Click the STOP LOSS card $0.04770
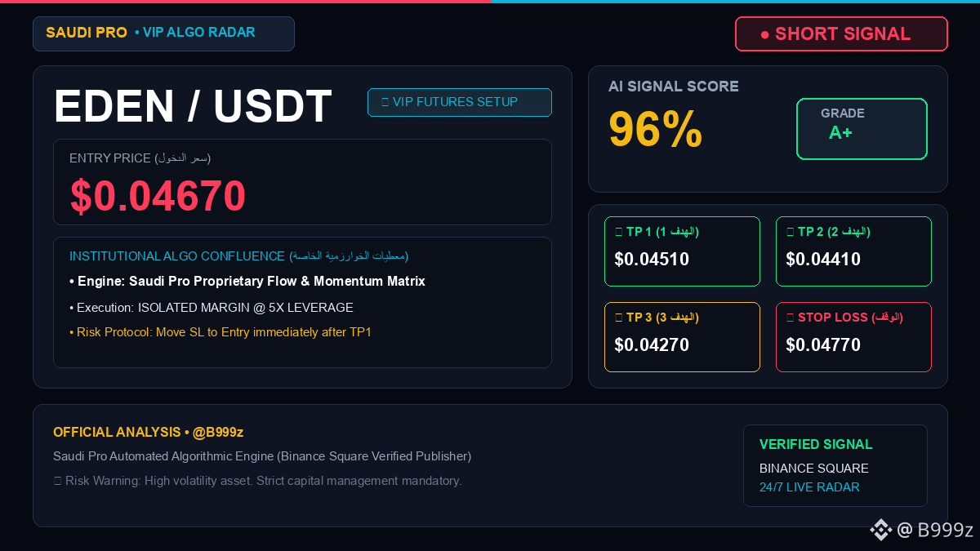Viewport: 980px width, 551px height. [853, 337]
